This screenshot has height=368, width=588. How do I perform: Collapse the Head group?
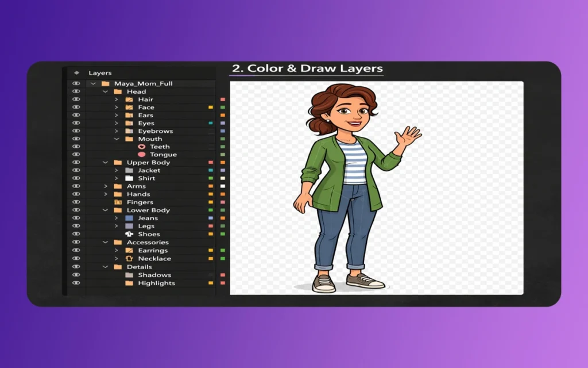click(105, 91)
